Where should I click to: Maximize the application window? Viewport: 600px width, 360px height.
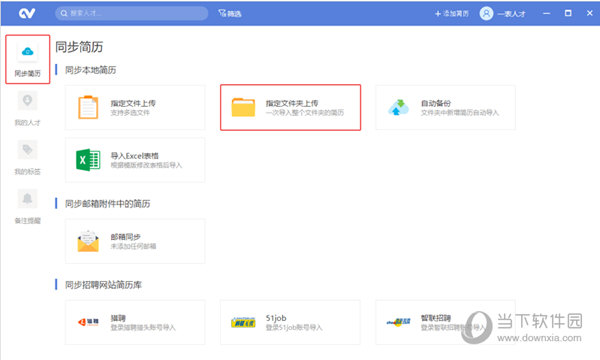[x=568, y=13]
